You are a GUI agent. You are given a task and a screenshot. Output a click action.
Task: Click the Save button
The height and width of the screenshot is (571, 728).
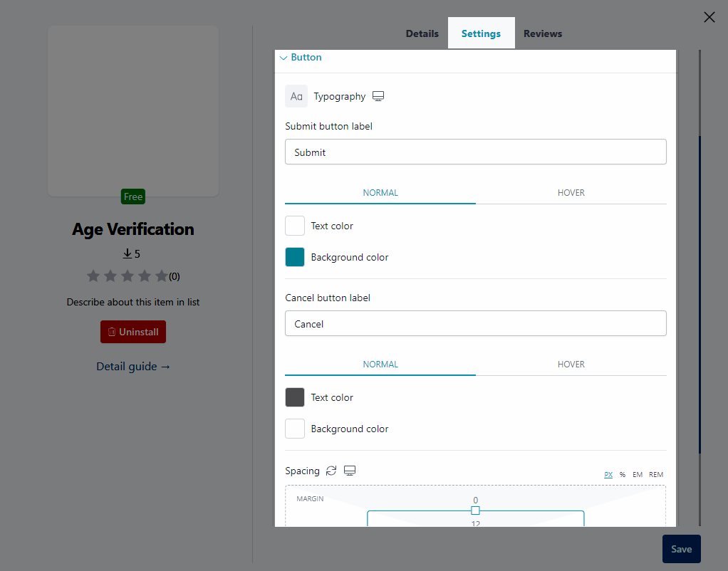[x=681, y=549]
